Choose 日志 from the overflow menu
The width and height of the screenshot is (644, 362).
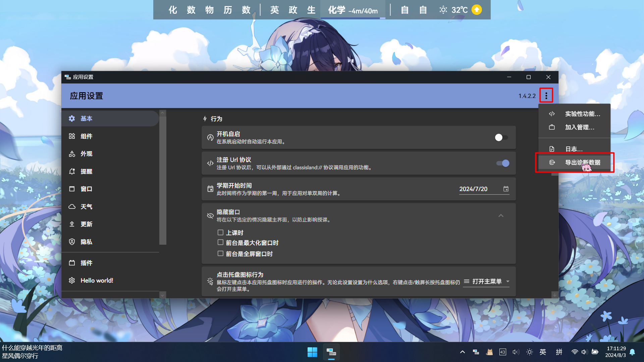pos(574,148)
